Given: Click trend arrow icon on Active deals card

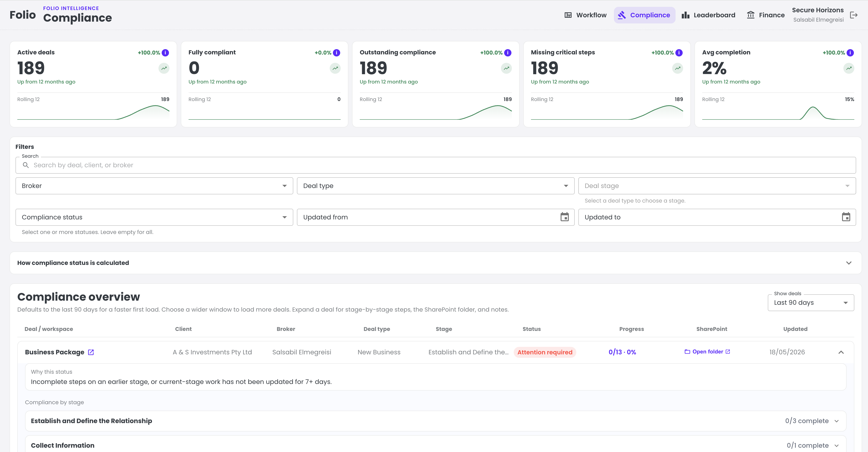Looking at the screenshot, I should pos(164,68).
